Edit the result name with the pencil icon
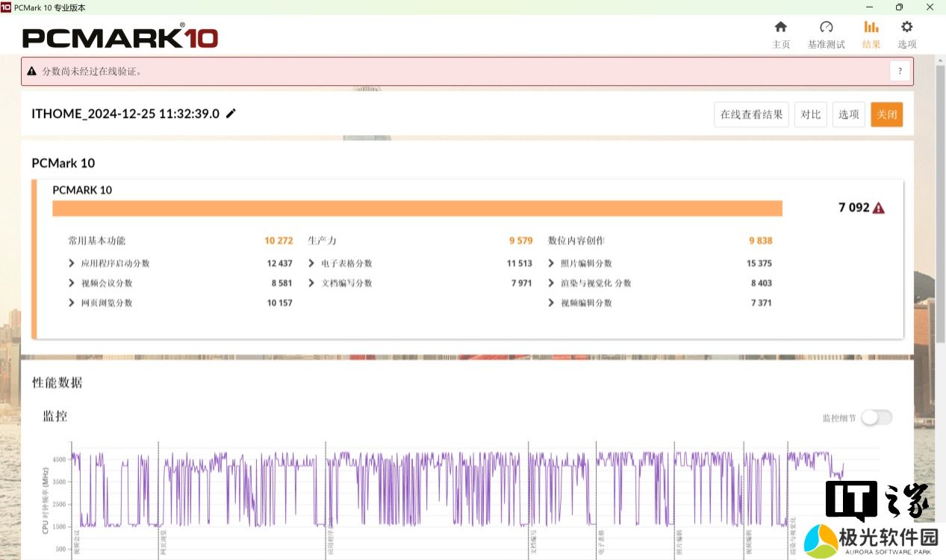946x560 pixels. (231, 113)
